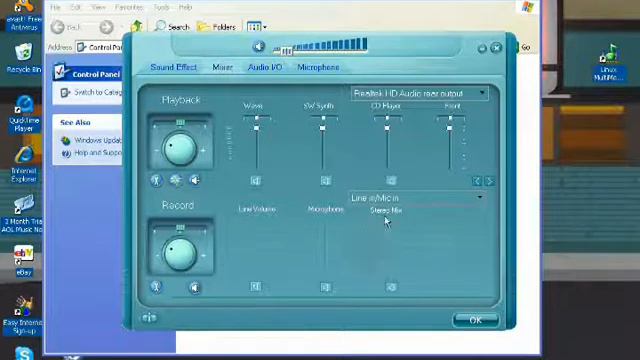
Task: Click Playback balance slider above knob
Action: (180, 122)
